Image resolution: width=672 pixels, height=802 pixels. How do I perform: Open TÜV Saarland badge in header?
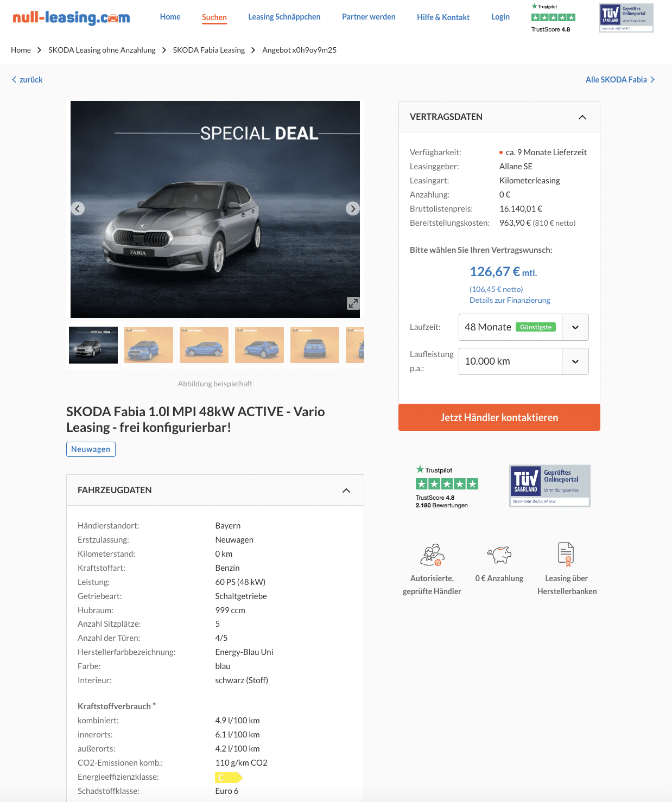pos(626,18)
